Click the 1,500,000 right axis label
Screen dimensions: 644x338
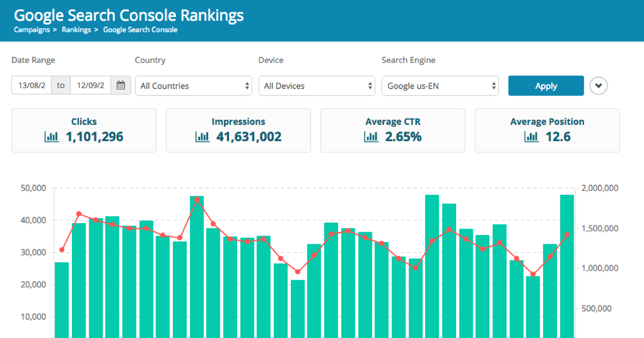pos(599,229)
